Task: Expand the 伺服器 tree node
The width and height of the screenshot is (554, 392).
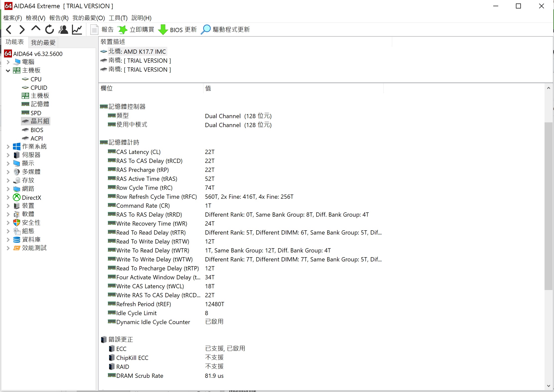Action: (8, 155)
